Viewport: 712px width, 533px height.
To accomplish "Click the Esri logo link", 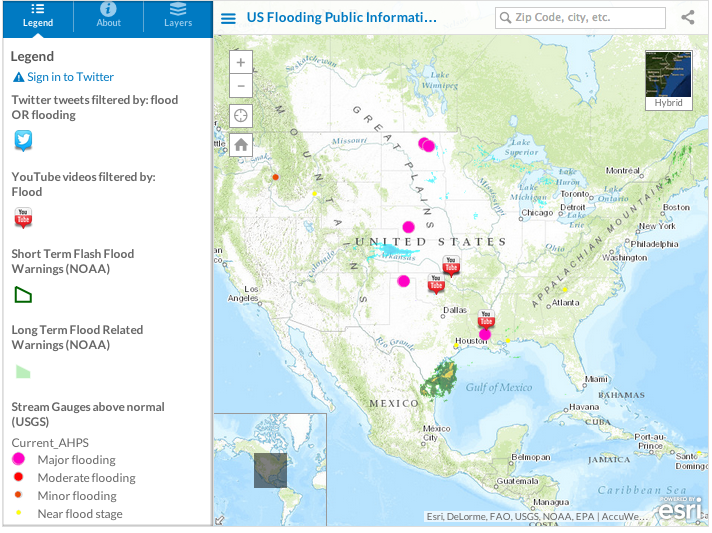I will click(679, 508).
